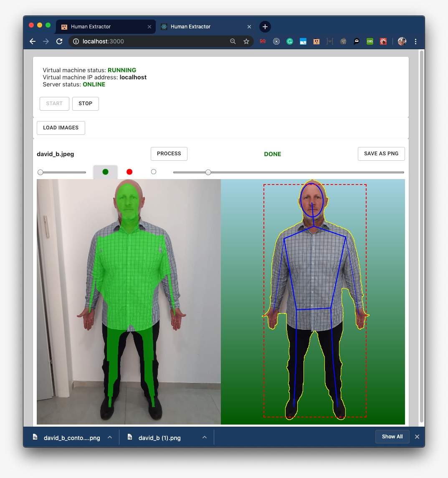
Task: Open a new browser tab
Action: pos(265,27)
